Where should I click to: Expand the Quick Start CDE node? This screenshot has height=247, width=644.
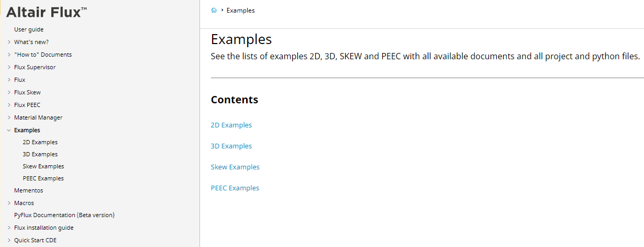pos(9,241)
